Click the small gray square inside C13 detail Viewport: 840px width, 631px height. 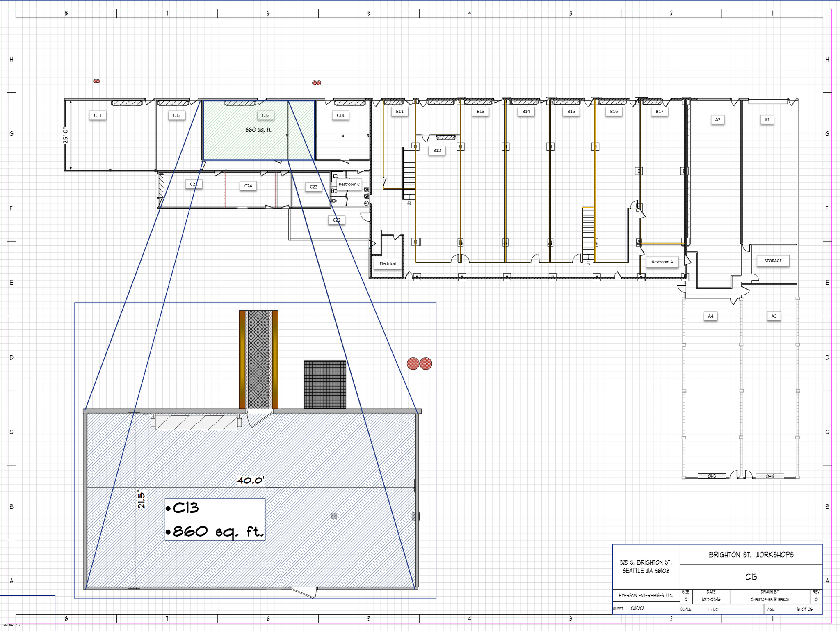pos(334,516)
